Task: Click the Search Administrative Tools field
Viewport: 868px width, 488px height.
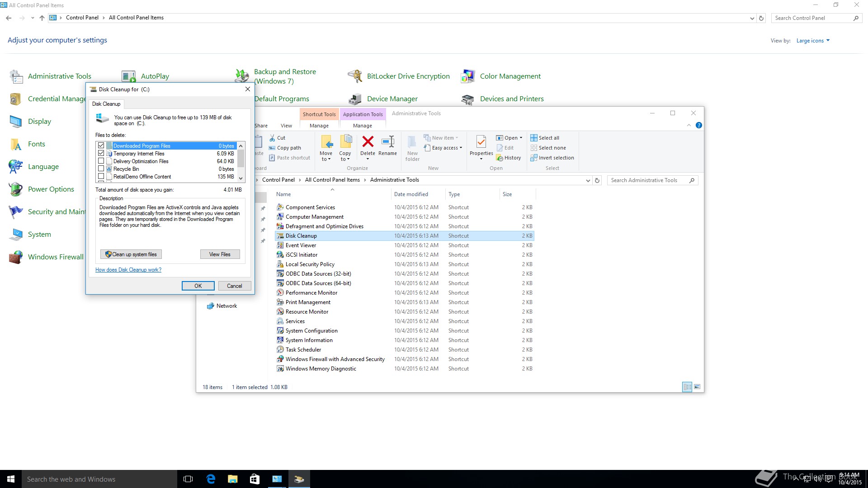Action: click(x=652, y=180)
